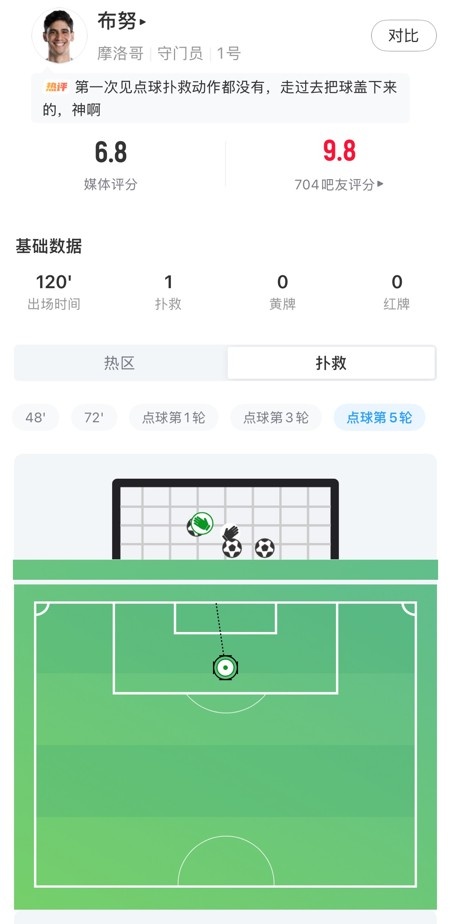The height and width of the screenshot is (924, 453).
Task: Open the 热评 hot comment badge
Action: click(x=57, y=87)
